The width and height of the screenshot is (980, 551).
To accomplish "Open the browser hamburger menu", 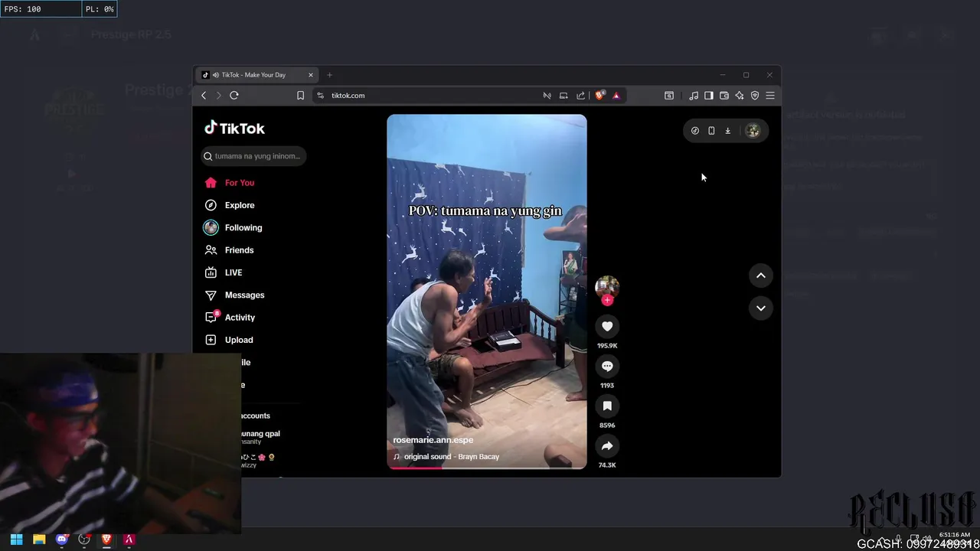I will tap(770, 96).
